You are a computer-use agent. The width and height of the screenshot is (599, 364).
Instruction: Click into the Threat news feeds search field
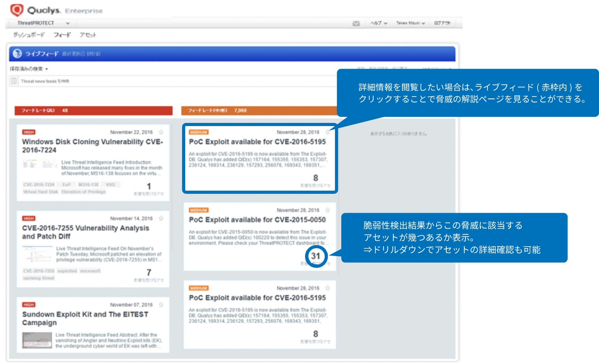pyautogui.click(x=177, y=81)
